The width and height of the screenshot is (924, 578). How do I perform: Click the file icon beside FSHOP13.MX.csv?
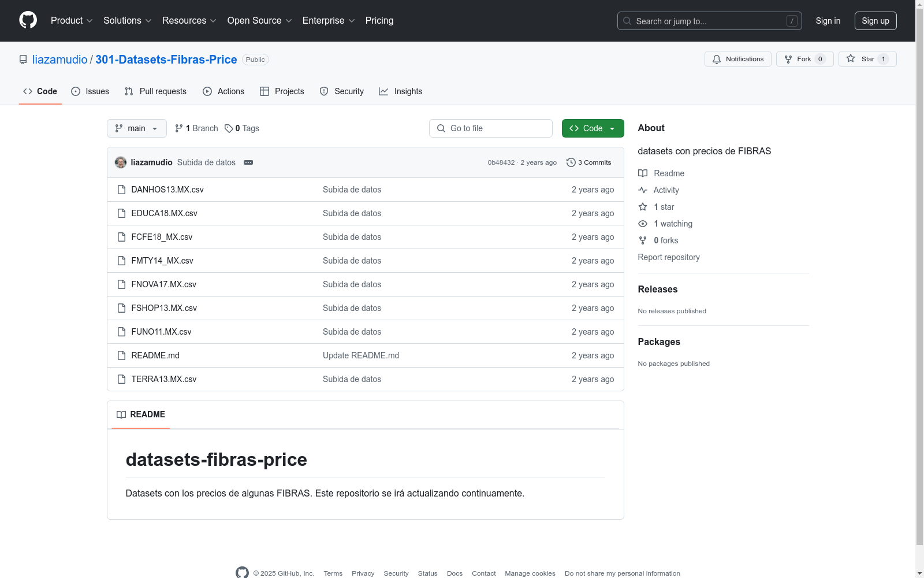121,308
